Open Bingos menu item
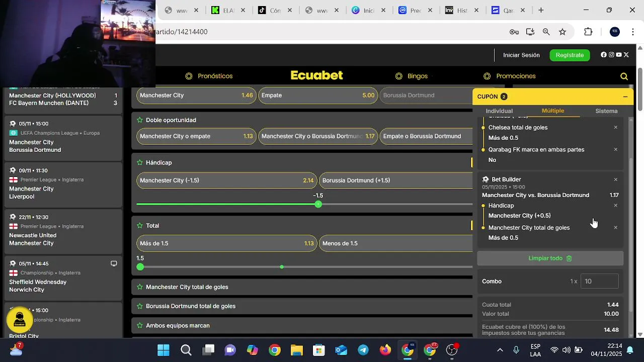The image size is (644, 362). click(x=412, y=76)
